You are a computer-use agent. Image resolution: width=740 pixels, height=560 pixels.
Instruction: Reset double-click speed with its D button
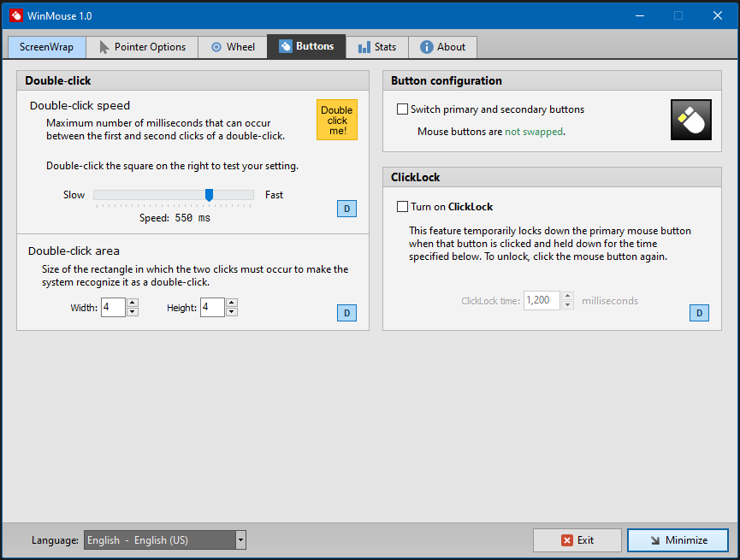[x=346, y=209]
